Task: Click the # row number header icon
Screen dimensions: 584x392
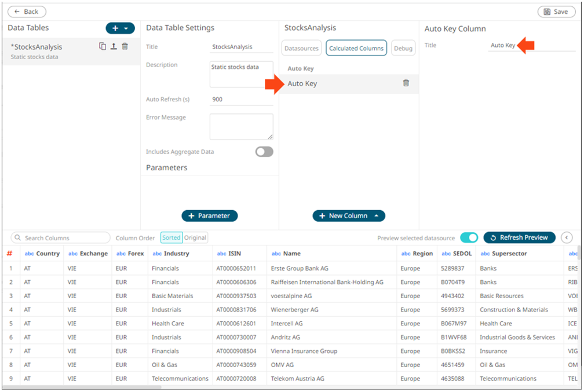Action: tap(9, 254)
